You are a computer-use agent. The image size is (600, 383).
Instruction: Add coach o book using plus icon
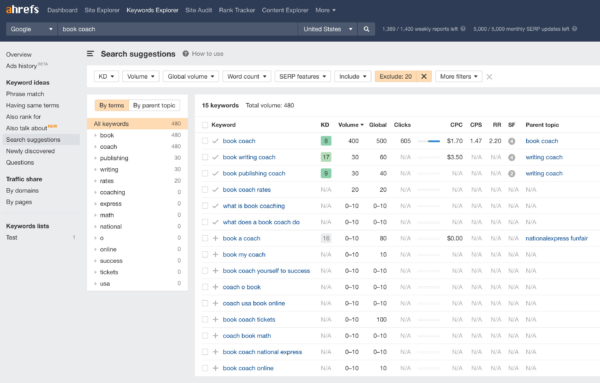click(x=215, y=287)
